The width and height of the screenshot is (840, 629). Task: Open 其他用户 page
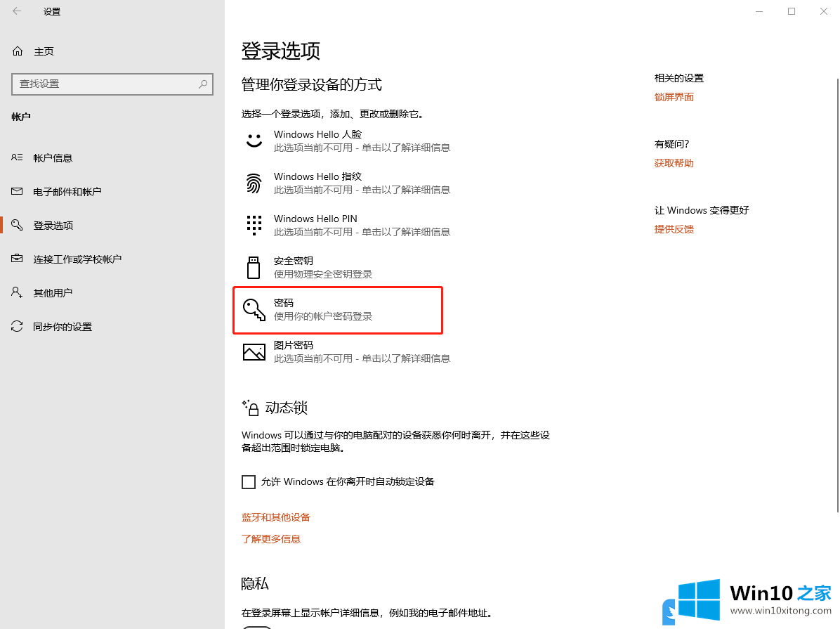click(53, 293)
